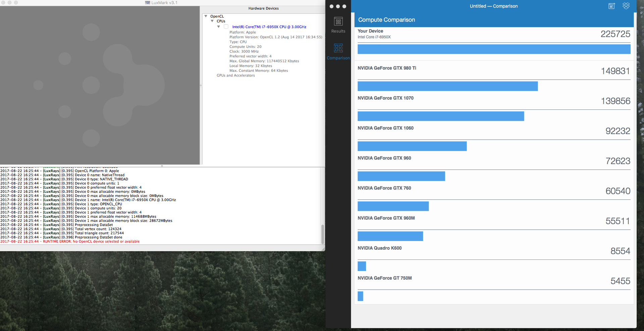Click the 'Device 0 name: NativeThread' log line

[62, 175]
